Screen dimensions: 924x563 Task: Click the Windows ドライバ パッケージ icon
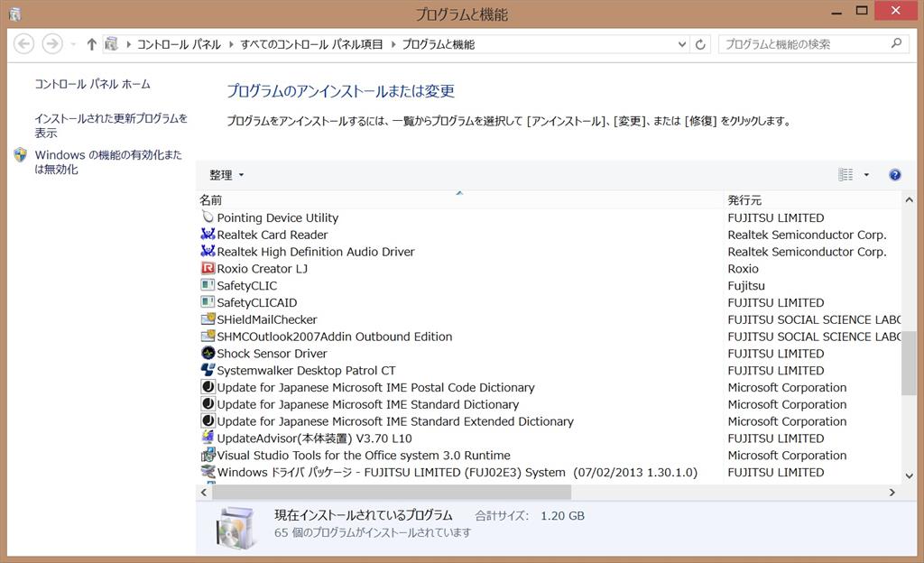click(x=208, y=472)
